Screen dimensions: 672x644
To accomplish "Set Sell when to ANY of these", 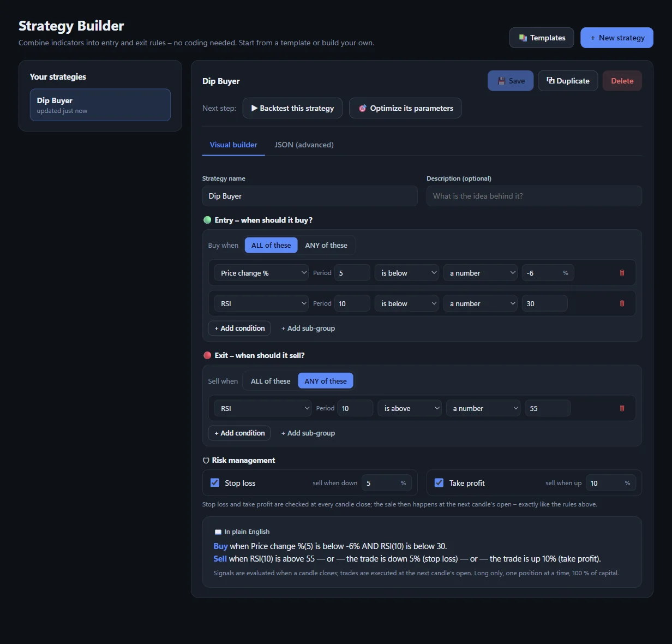I will point(326,381).
